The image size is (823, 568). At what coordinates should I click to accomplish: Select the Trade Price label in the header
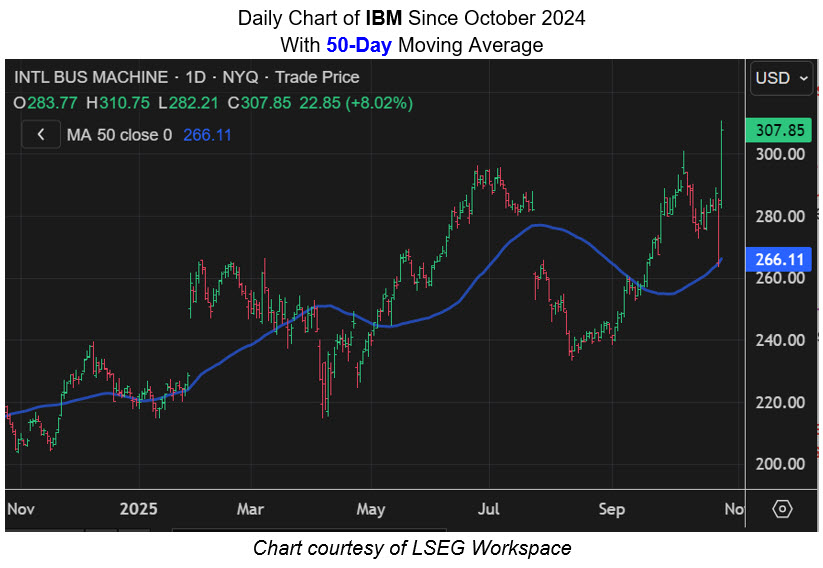coord(317,77)
